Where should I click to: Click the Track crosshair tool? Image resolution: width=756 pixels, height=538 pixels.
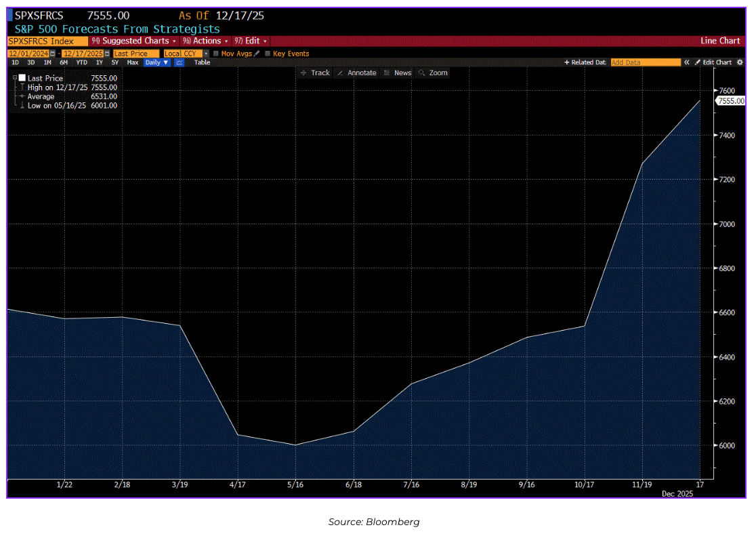click(x=316, y=73)
